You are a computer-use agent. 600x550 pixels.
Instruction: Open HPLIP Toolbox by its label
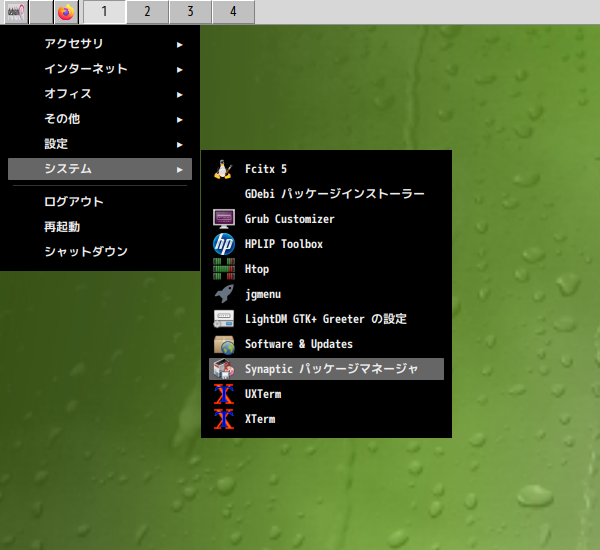click(284, 244)
